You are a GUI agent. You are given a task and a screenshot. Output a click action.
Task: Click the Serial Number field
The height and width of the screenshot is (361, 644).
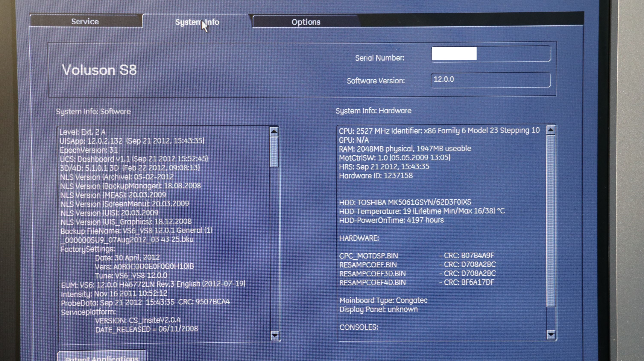pyautogui.click(x=491, y=54)
